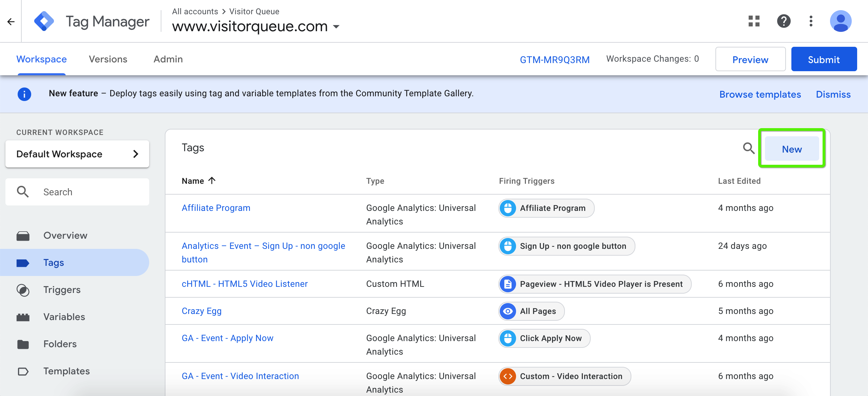Click the search magnifier icon in Tags panel
This screenshot has height=396, width=868.
pos(749,148)
